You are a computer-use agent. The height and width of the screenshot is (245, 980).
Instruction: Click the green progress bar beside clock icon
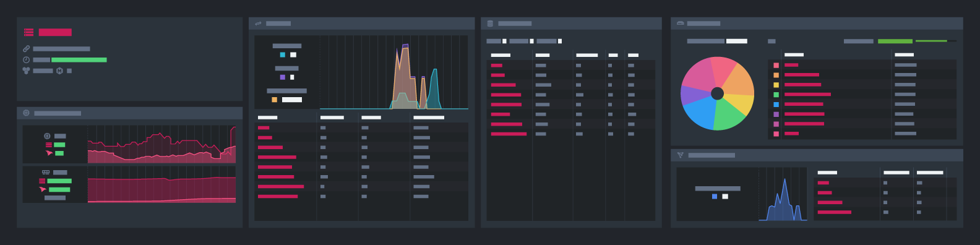click(x=79, y=60)
